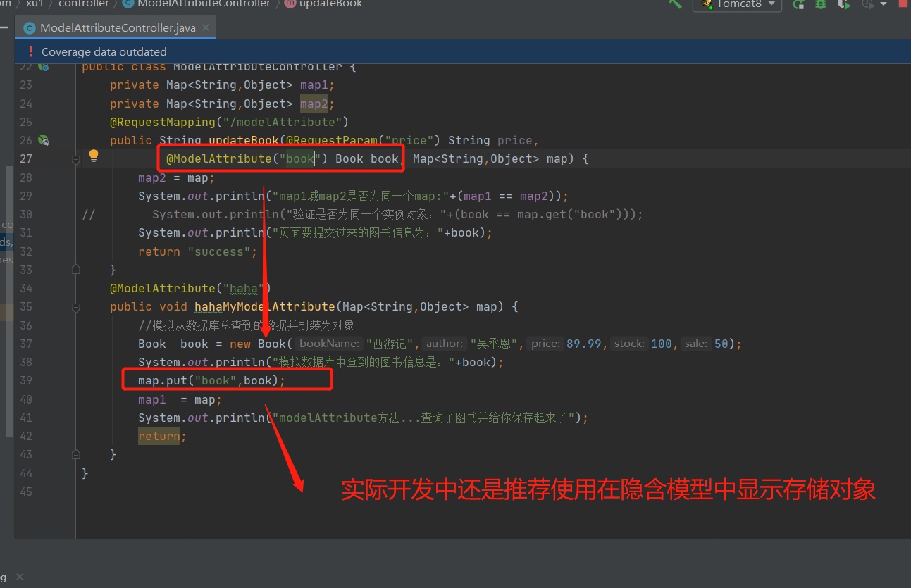Click the highlighted map2 field declaration
The width and height of the screenshot is (911, 588).
point(314,104)
